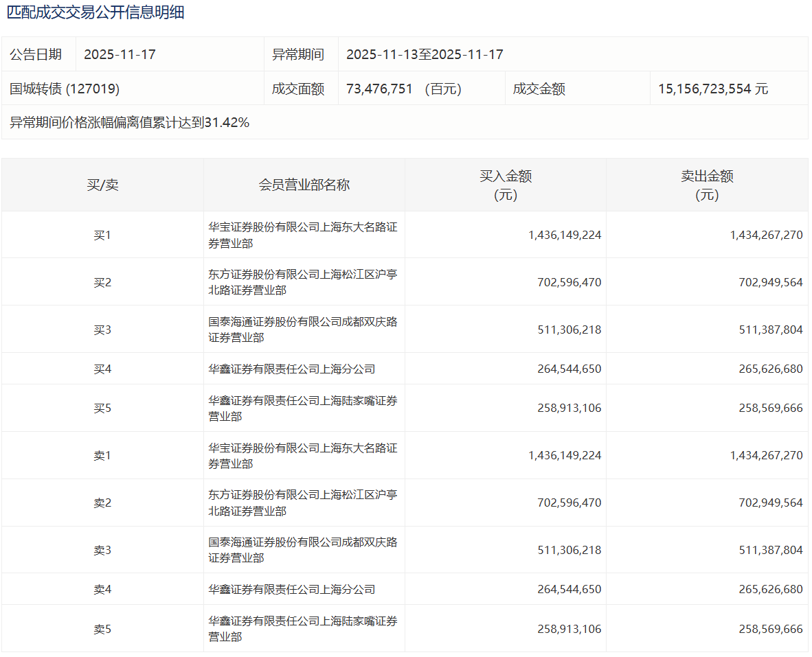Click bond name 国城转债 (127019)

click(65, 89)
